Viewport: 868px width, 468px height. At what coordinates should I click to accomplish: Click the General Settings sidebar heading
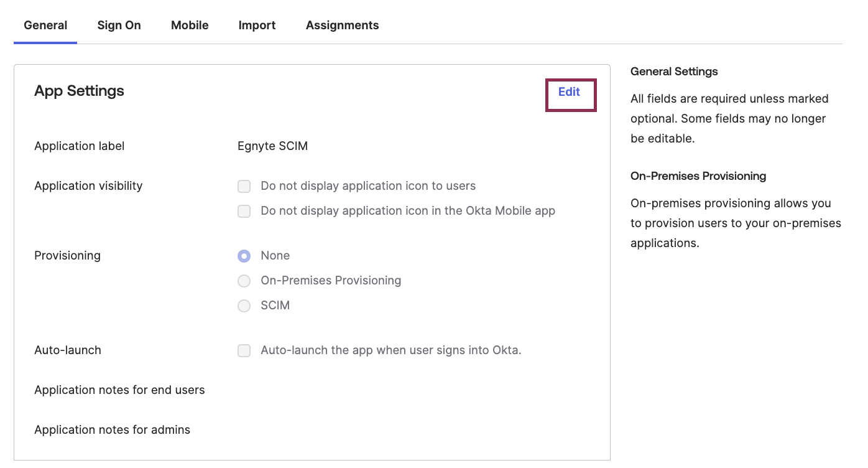[x=674, y=72]
